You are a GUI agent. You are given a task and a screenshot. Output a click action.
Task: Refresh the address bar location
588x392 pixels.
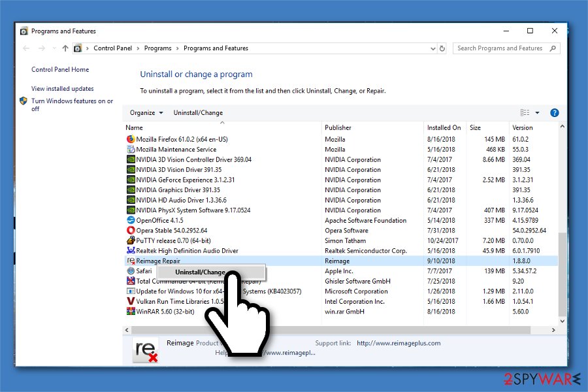click(442, 48)
